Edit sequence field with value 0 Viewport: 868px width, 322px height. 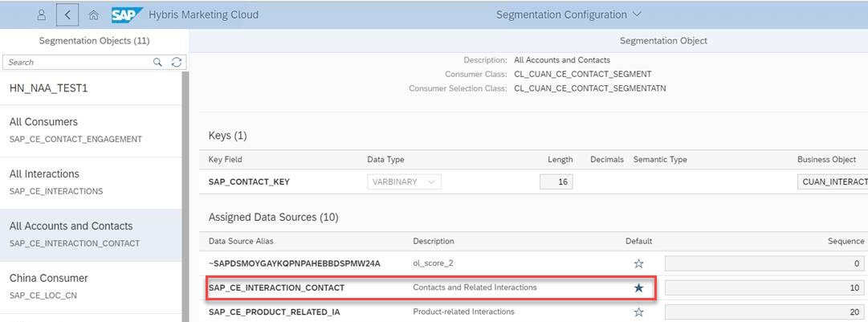click(x=764, y=263)
